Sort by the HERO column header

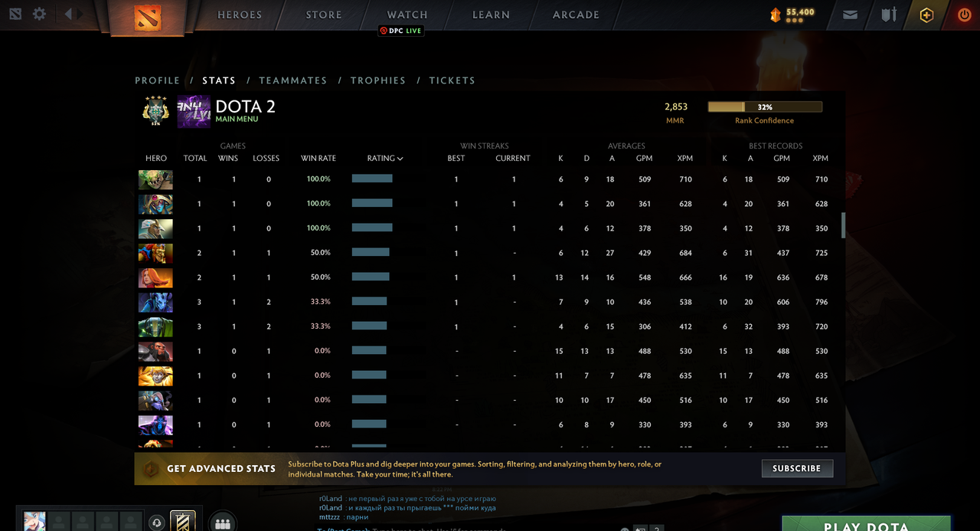click(156, 159)
